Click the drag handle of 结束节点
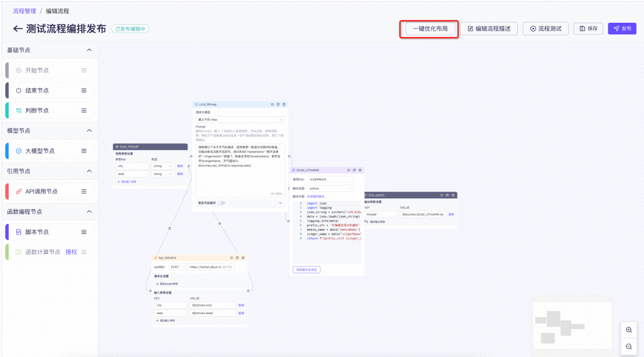644x357 pixels. pyautogui.click(x=84, y=90)
